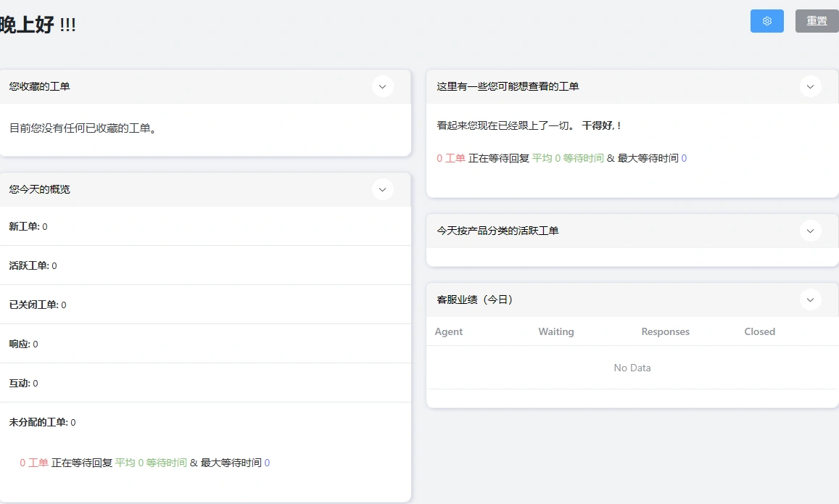Viewport: 839px width, 504px height.
Task: Open dashboard settings via the blue gear icon
Action: [766, 21]
